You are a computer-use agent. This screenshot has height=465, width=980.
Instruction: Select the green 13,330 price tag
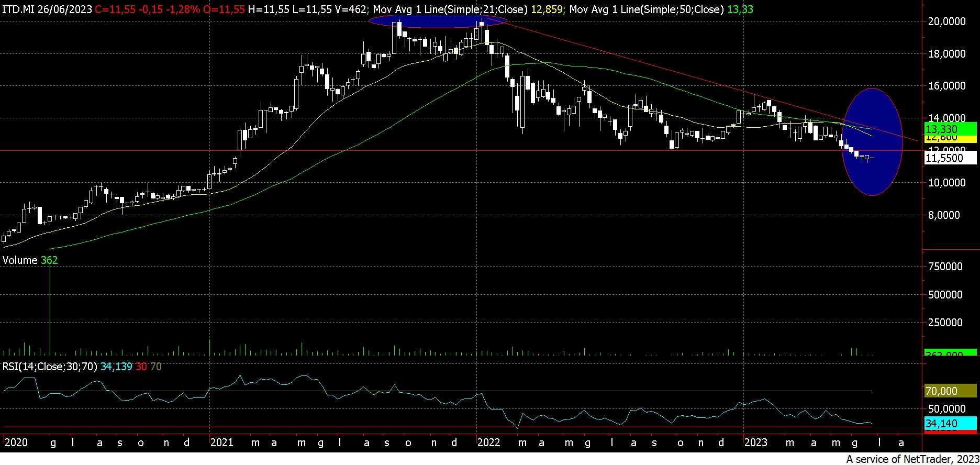(x=951, y=129)
